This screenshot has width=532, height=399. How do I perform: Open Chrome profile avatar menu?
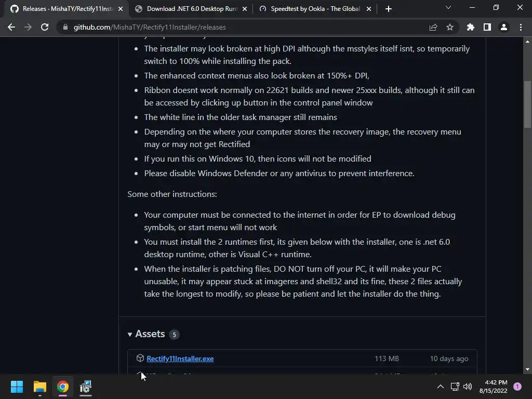click(504, 27)
